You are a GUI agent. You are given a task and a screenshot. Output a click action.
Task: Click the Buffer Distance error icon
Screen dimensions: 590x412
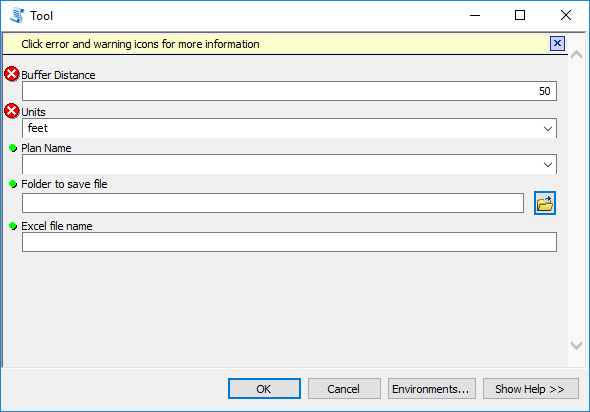12,74
